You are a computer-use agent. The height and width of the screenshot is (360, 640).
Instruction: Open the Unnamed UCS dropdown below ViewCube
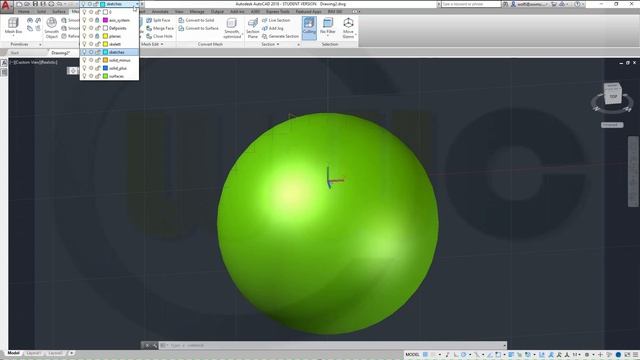coord(612,125)
